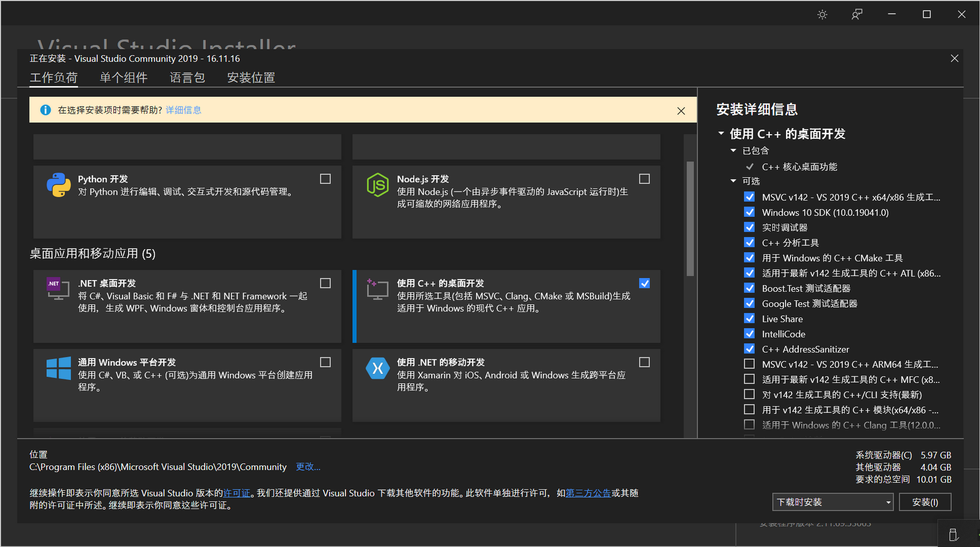The height and width of the screenshot is (547, 980).
Task: Check the .NET 桌面开发 workload
Action: click(325, 283)
